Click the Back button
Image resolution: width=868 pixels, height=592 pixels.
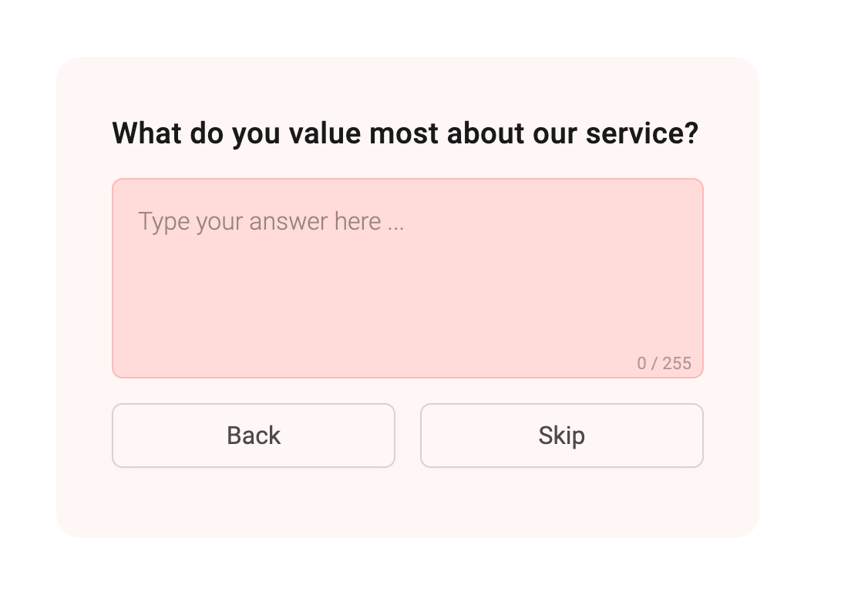[x=254, y=436]
